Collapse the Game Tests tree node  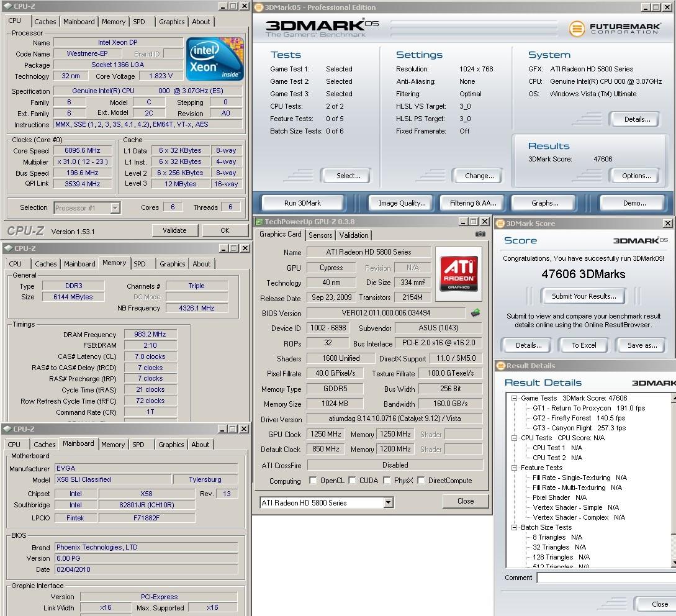[x=514, y=399]
